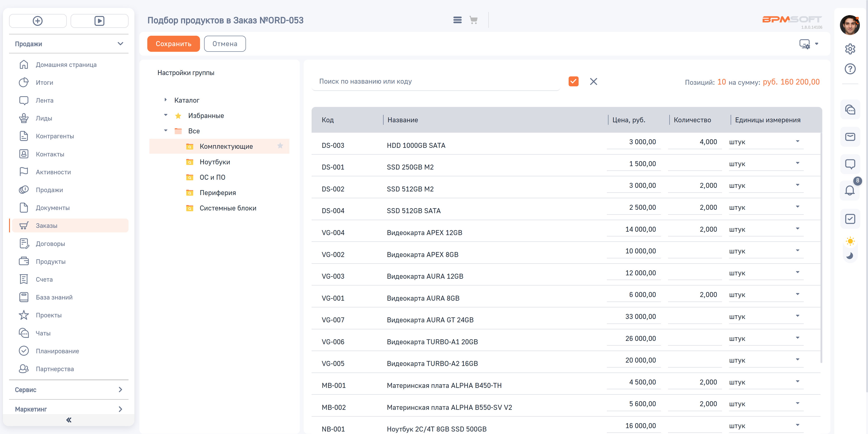Open units dropdown for SSD 250GB M2
The width and height of the screenshot is (868, 434).
(797, 163)
